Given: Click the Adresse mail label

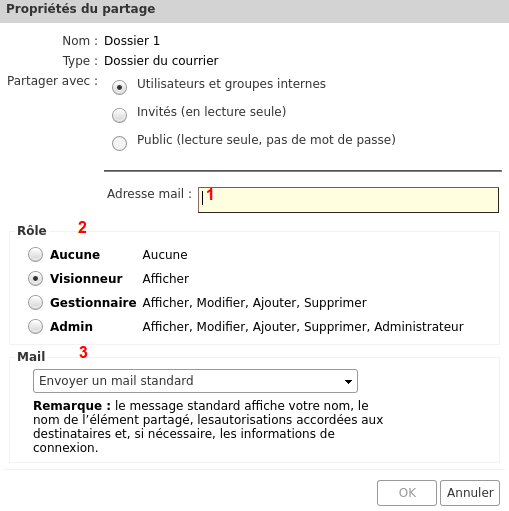Looking at the screenshot, I should point(149,194).
